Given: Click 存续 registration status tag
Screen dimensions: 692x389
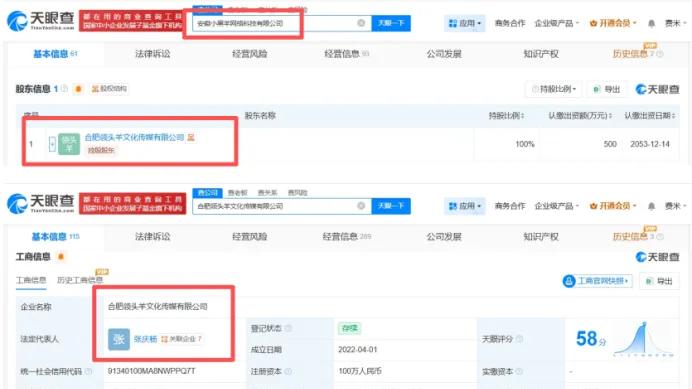Looking at the screenshot, I should point(349,328).
